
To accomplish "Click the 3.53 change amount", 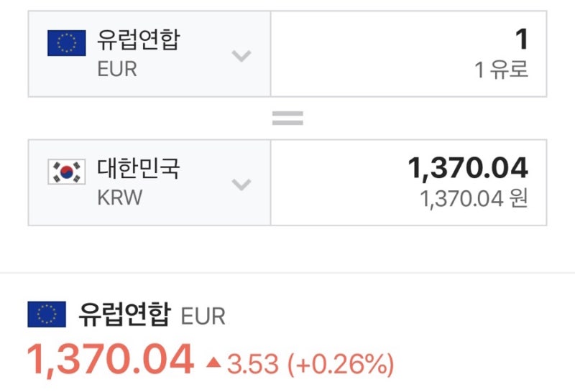I will 253,364.
